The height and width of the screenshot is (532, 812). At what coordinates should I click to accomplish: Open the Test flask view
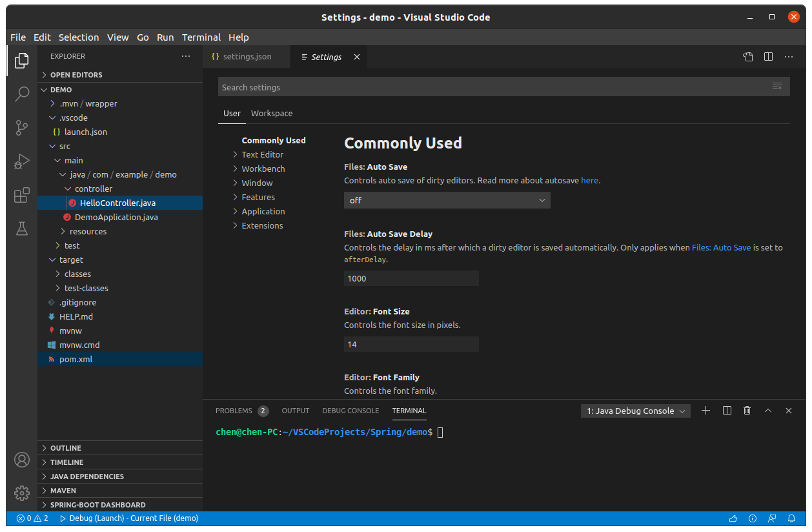(22, 229)
